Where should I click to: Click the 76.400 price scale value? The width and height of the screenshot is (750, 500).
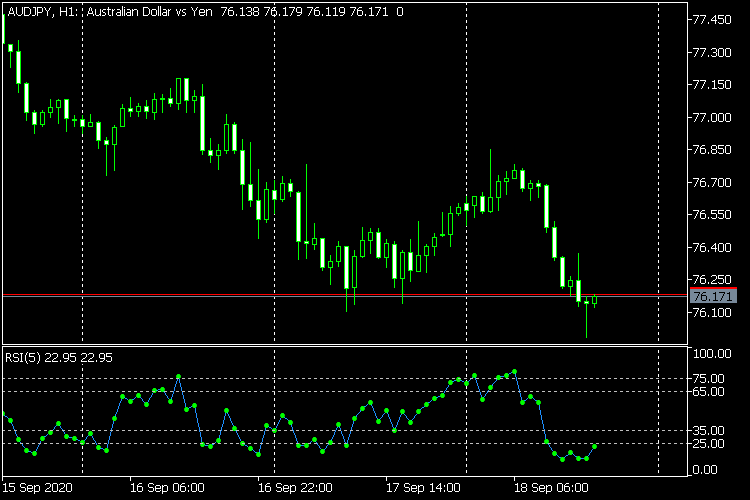pos(712,247)
